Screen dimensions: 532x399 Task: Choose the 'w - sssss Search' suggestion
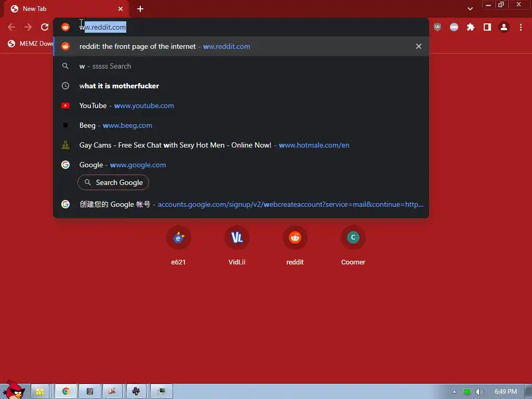click(x=241, y=66)
